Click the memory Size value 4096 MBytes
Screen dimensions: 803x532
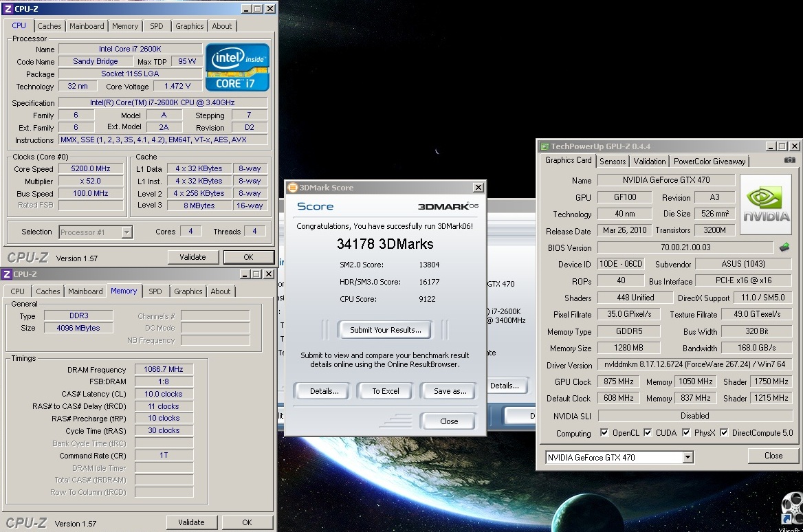(78, 328)
